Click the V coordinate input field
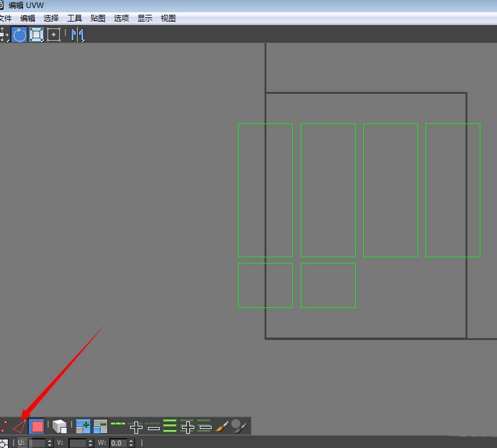Screen dimensions: 497x448 pos(78,443)
